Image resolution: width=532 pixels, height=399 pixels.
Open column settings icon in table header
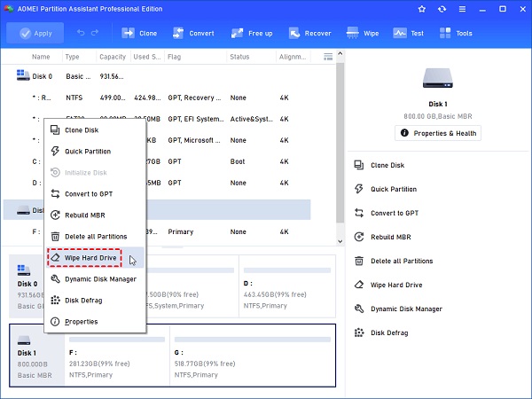coord(328,56)
